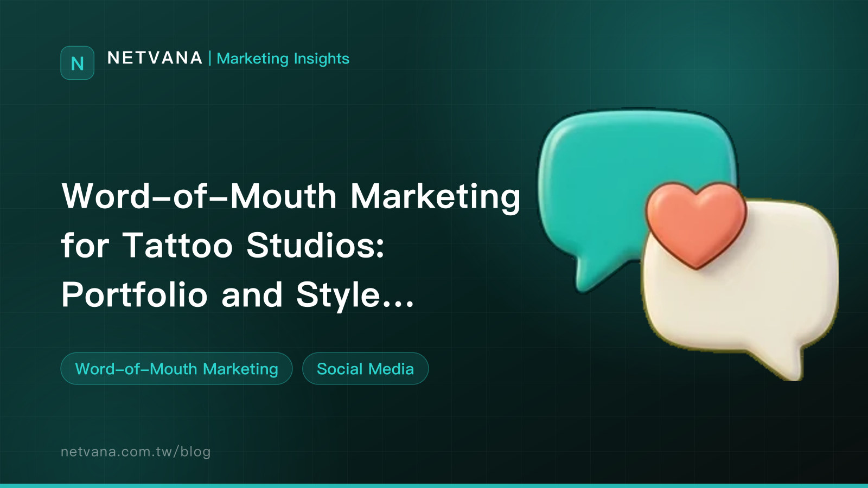Click the Social Media tag pill
This screenshot has height=488, width=868.
(365, 369)
